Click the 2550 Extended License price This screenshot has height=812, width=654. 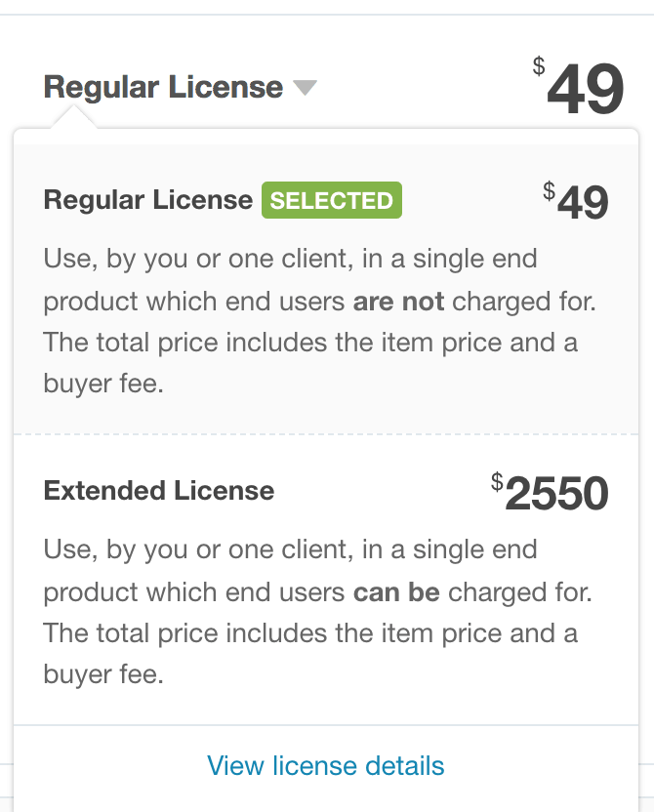tap(557, 494)
